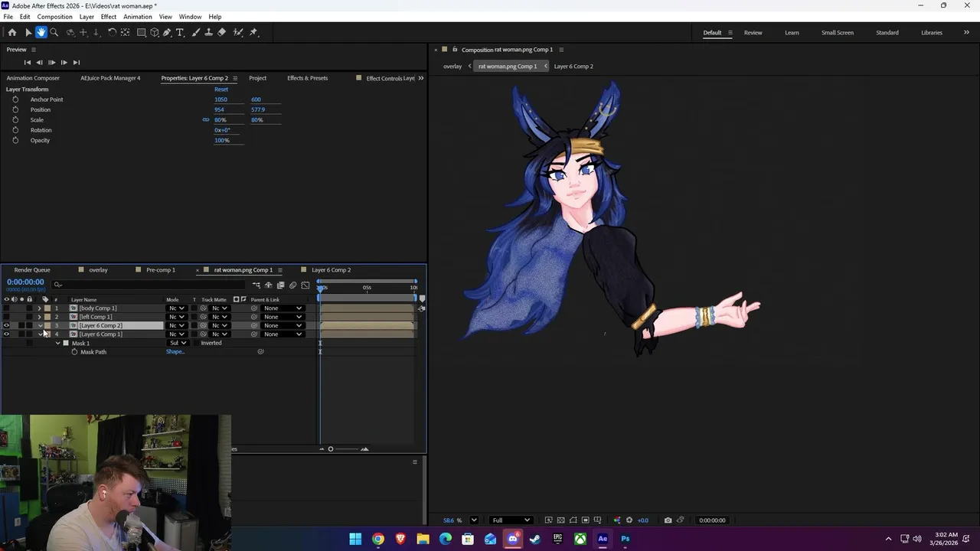Show the left Comp 1 layer
Image resolution: width=980 pixels, height=551 pixels.
[x=7, y=317]
